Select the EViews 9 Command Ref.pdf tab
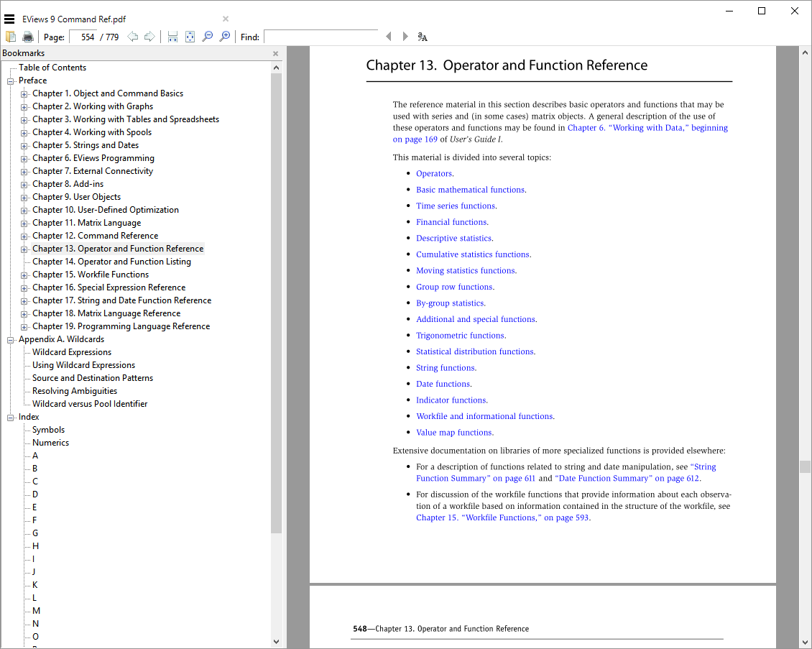 coord(74,19)
